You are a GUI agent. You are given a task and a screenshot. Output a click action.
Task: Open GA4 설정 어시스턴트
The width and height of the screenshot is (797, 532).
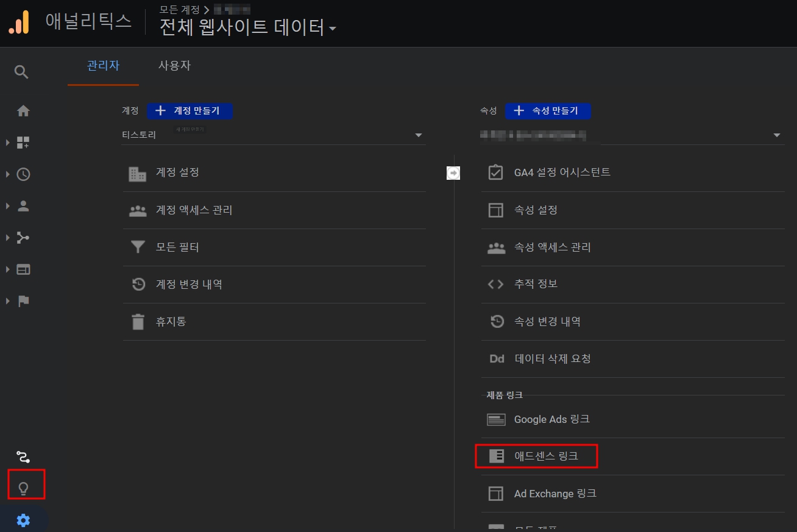tap(632, 172)
